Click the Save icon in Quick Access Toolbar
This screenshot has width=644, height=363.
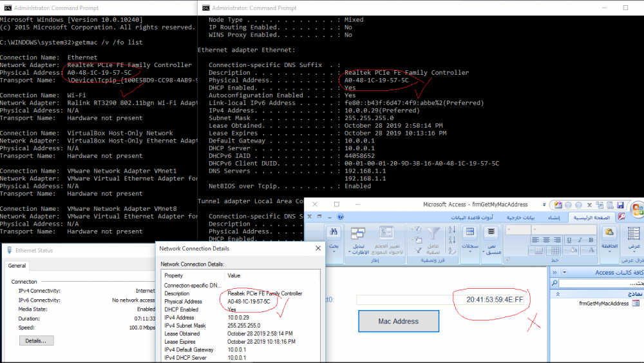click(x=620, y=205)
